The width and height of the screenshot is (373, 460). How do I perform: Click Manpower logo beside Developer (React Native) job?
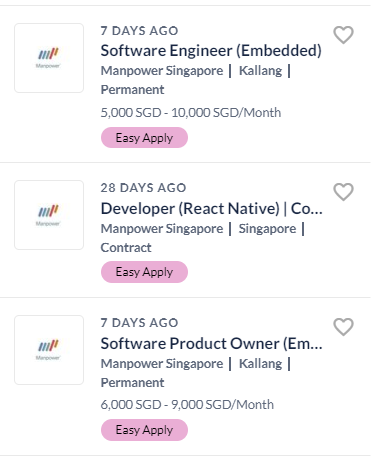pyautogui.click(x=49, y=215)
